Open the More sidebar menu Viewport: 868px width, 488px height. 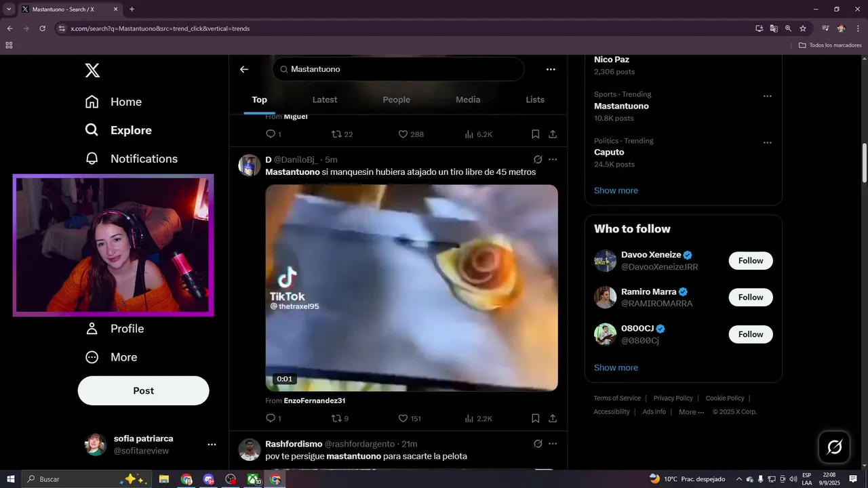(x=111, y=357)
